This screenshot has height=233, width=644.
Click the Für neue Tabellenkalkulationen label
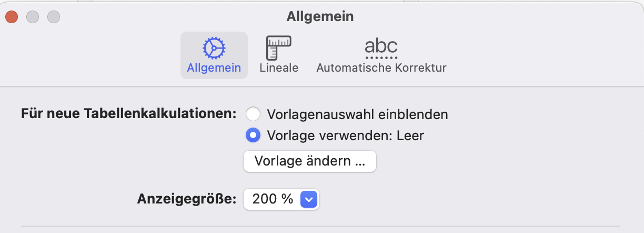pos(129,114)
